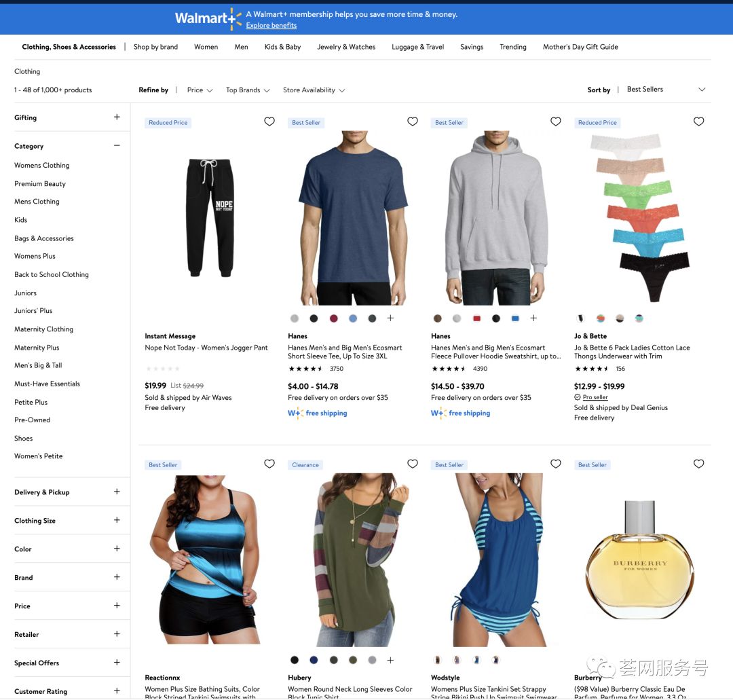Show more colors for Hanes tee
733x700 pixels.
coord(390,318)
